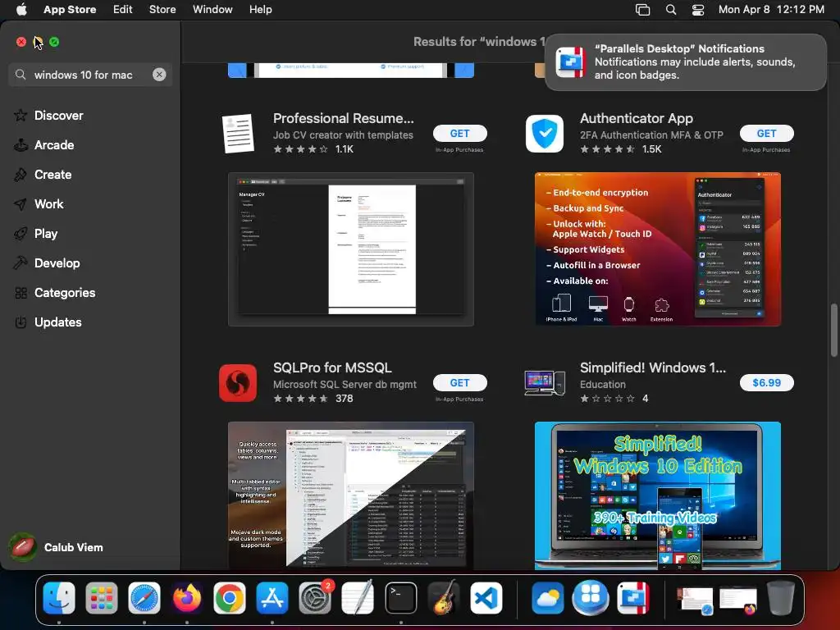Viewport: 840px width, 630px height.
Task: Click the Stage Manager icon in menu bar
Action: coord(642,10)
